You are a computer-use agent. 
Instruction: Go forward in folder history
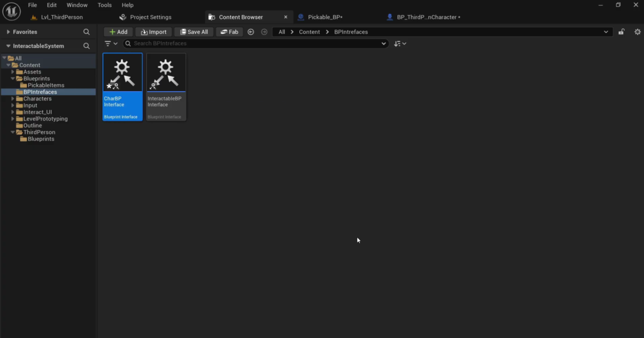[x=264, y=32]
